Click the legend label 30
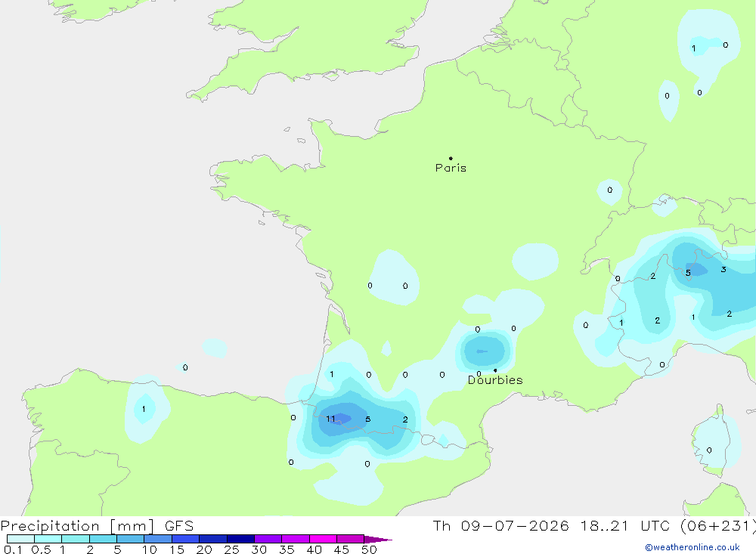The image size is (756, 554). [x=259, y=549]
